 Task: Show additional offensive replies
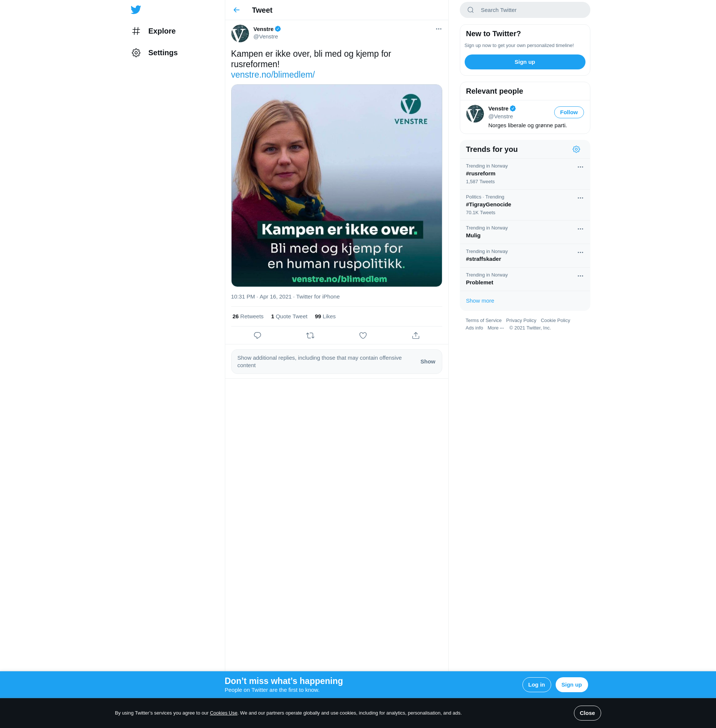428,362
